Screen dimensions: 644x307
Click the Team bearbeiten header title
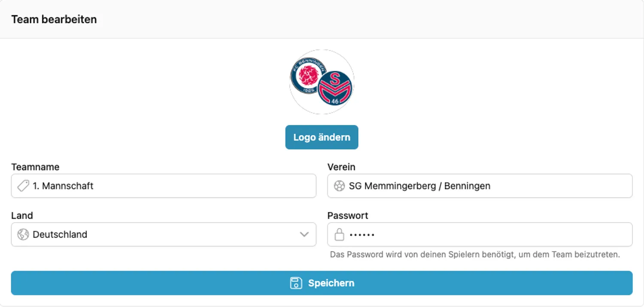tap(54, 19)
